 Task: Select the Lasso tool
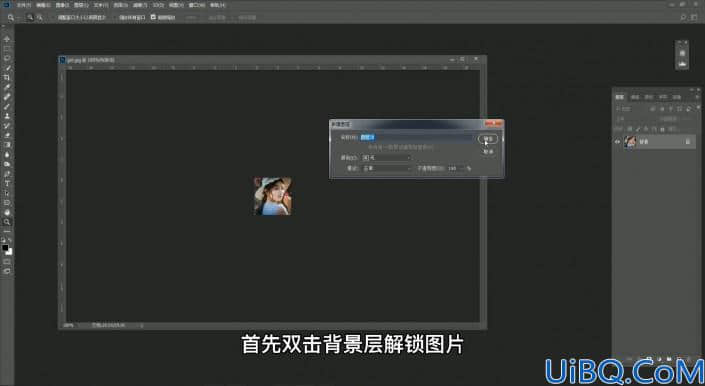(7, 58)
